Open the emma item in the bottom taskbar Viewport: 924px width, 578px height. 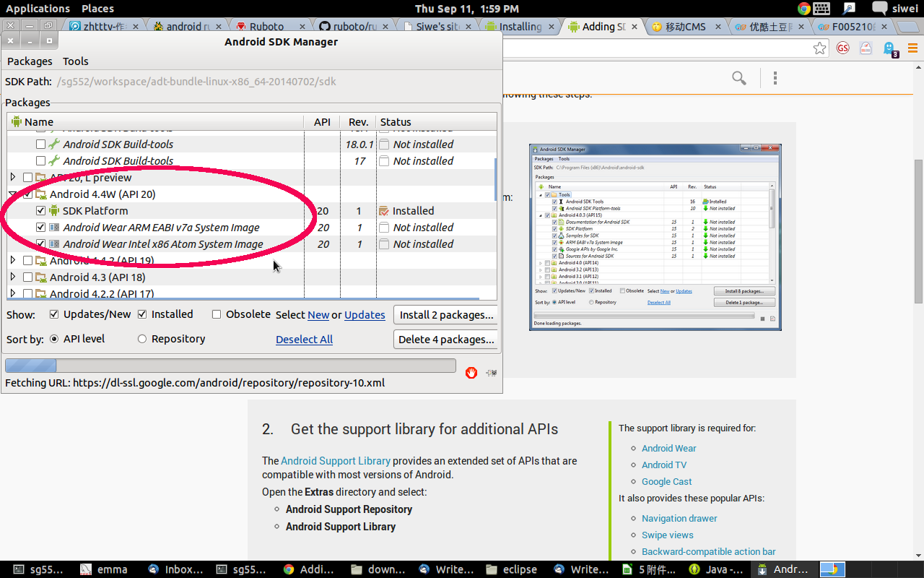click(x=104, y=569)
